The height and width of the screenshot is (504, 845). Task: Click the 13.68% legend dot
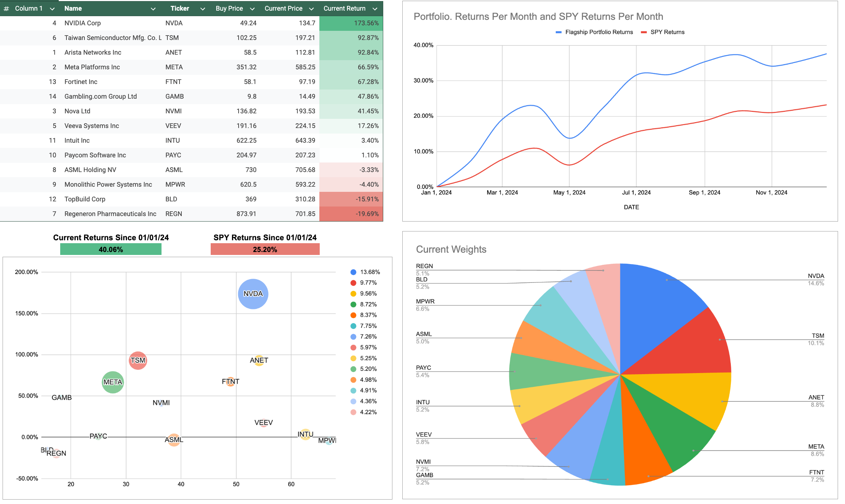coord(353,272)
